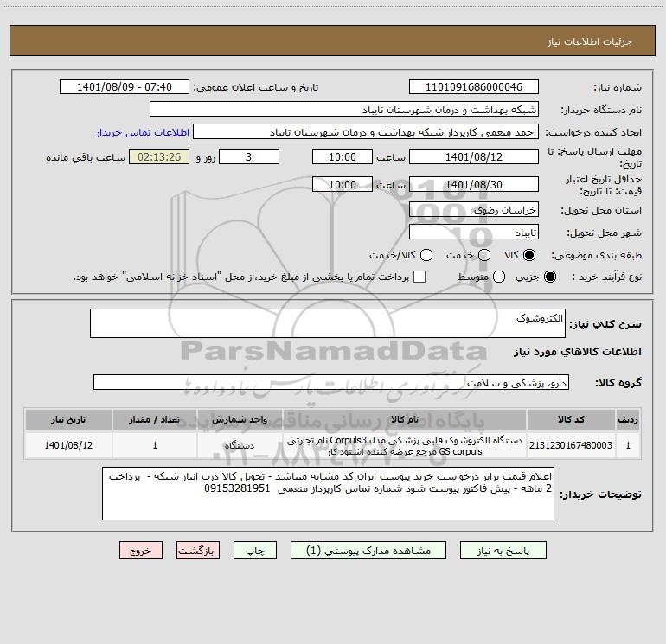
Task: Open اطلاعات تماس خریدار link
Action: (x=143, y=132)
